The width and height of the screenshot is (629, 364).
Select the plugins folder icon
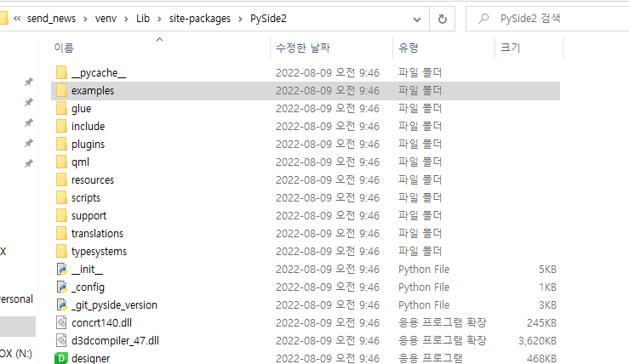pyautogui.click(x=61, y=144)
